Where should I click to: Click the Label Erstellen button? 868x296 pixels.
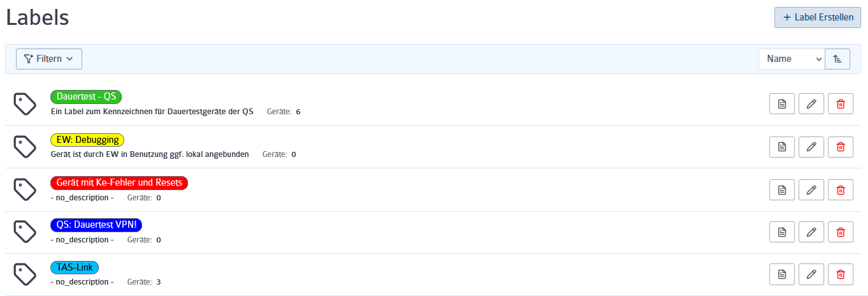[818, 17]
